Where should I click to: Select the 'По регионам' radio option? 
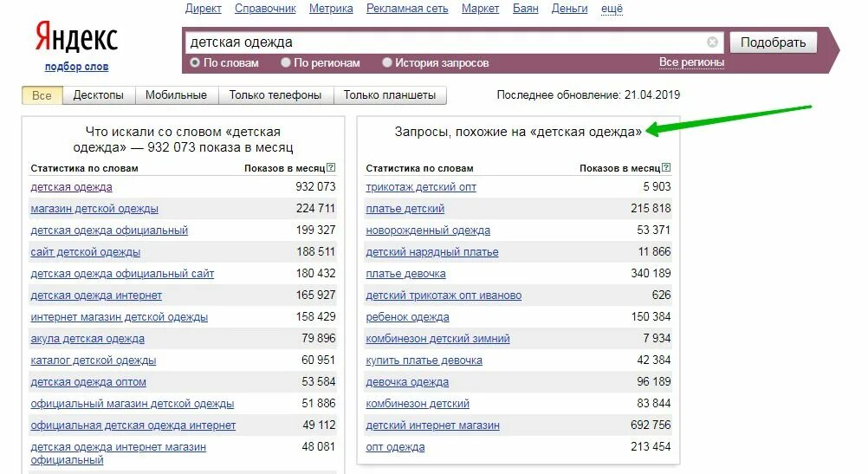286,62
